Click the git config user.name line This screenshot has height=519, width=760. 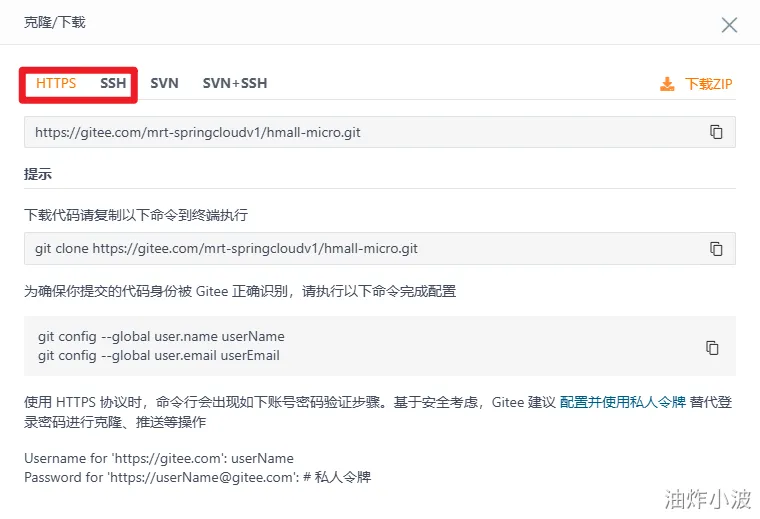click(161, 336)
